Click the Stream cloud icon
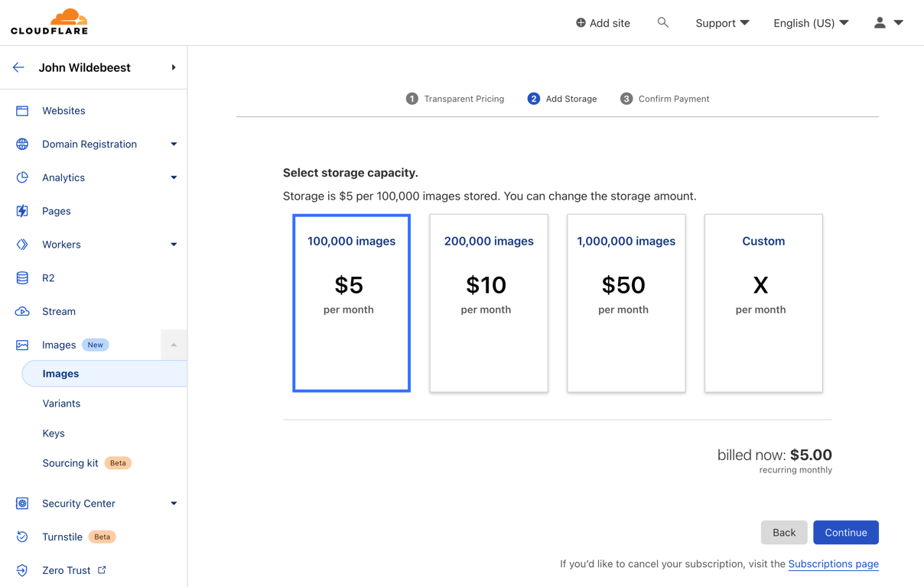 tap(22, 312)
